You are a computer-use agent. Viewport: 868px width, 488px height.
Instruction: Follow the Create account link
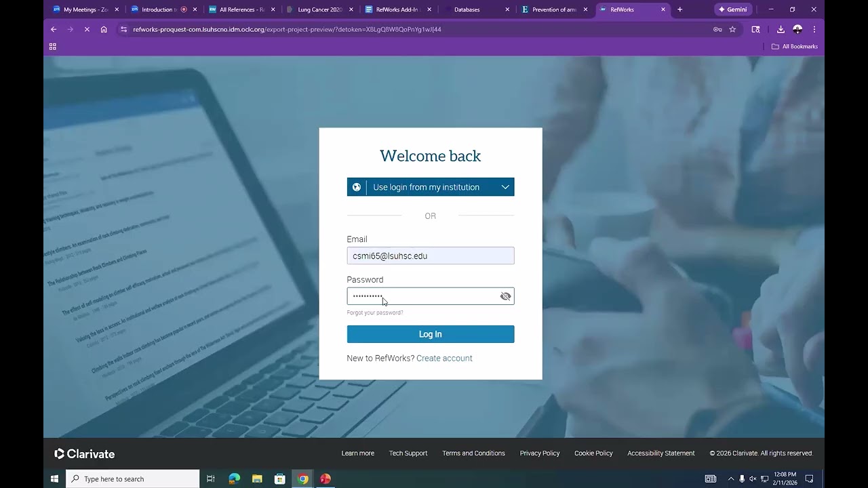tap(444, 358)
